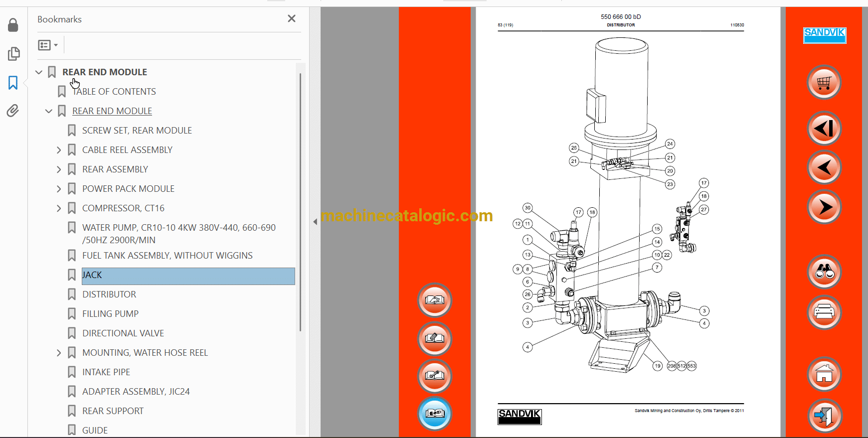Click the lock icon in left sidebar

(13, 25)
